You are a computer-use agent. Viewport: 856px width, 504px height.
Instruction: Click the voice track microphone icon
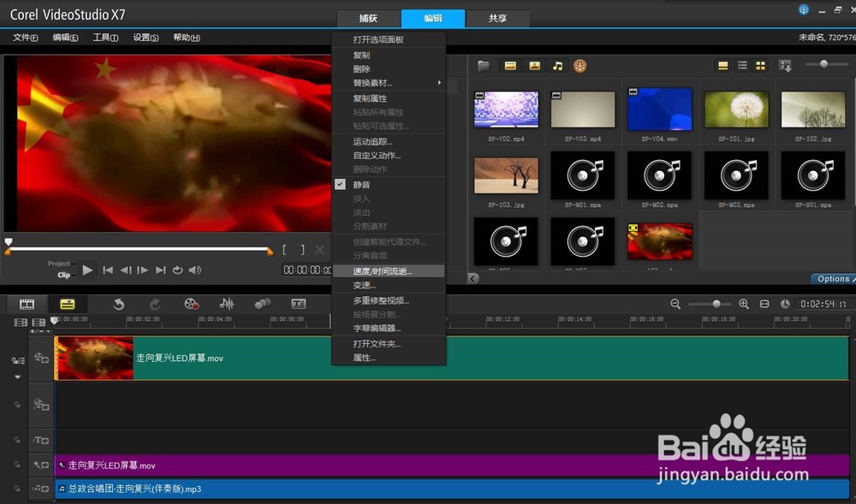point(41,465)
